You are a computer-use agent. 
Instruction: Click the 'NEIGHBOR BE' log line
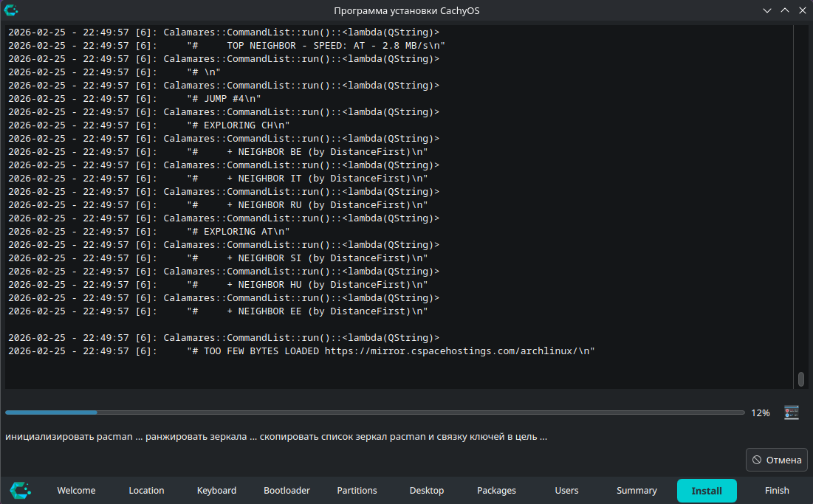coord(218,152)
